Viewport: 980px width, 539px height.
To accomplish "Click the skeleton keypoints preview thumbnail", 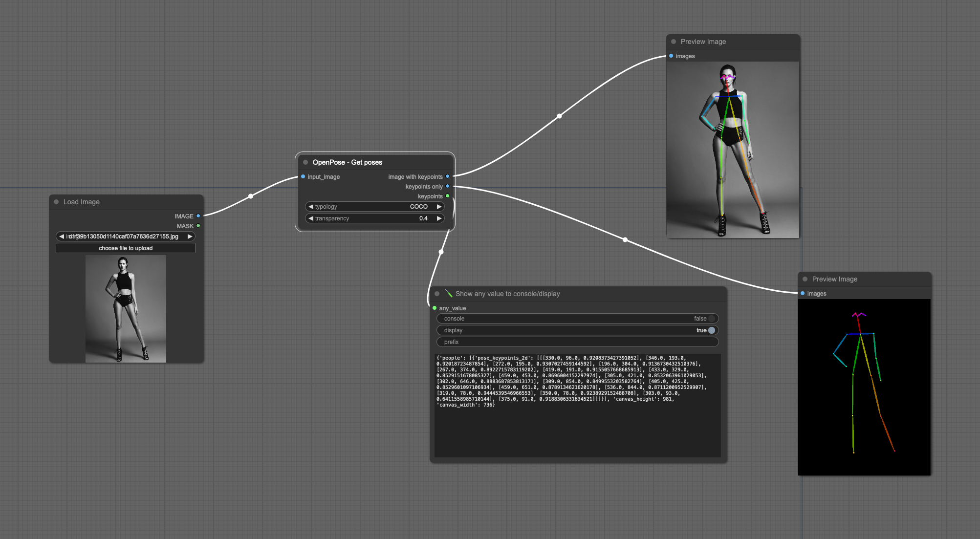I will [864, 386].
